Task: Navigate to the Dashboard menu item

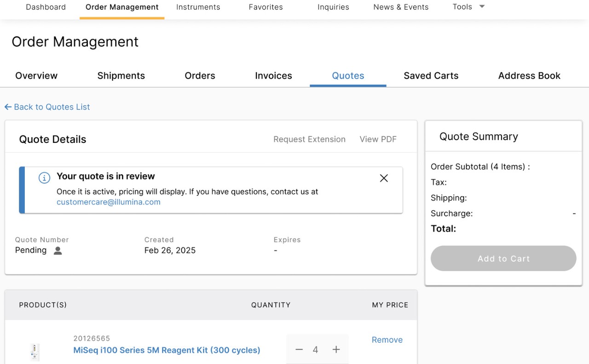Action: tap(46, 7)
